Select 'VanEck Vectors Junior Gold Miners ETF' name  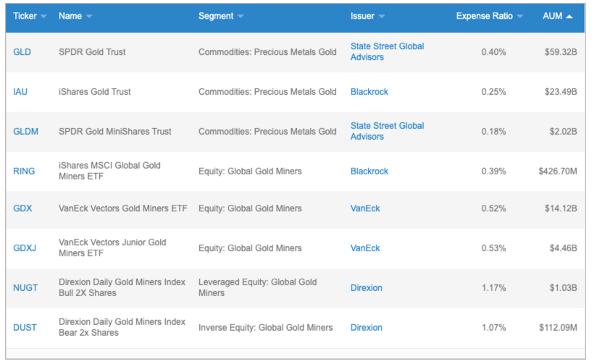point(112,247)
